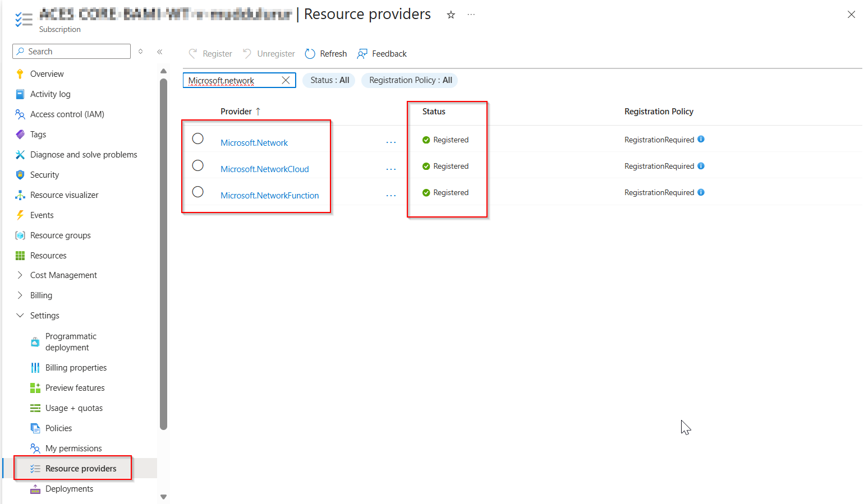Image resolution: width=864 pixels, height=504 pixels.
Task: Click the Status column header
Action: (434, 112)
